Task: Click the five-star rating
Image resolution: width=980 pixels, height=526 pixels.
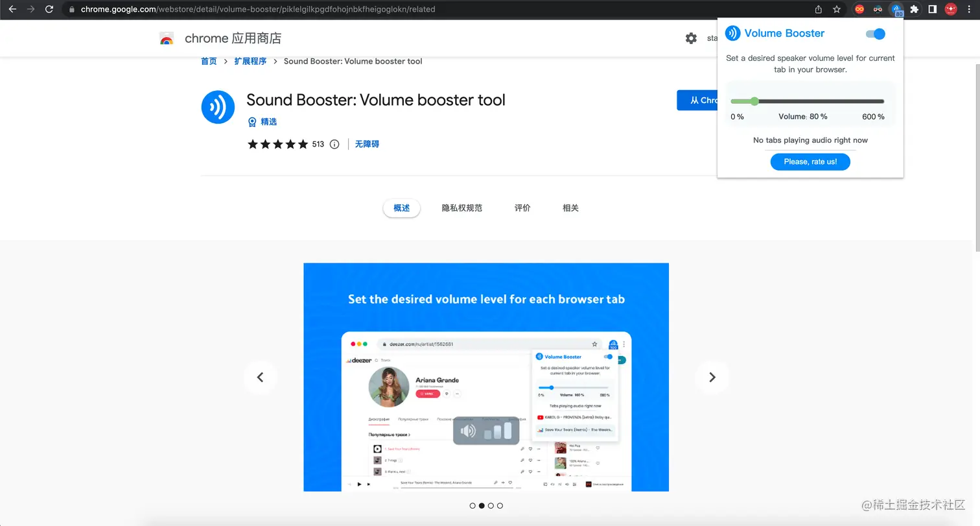Action: [x=278, y=144]
